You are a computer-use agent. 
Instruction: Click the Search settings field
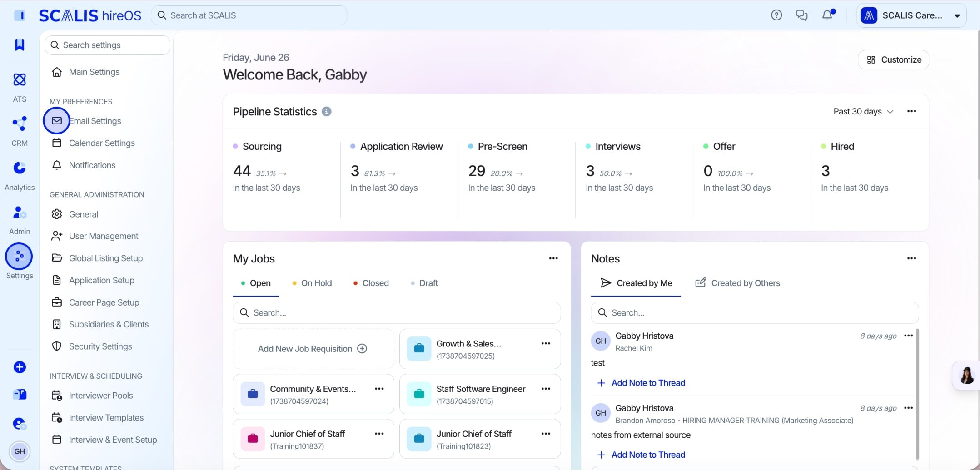107,45
